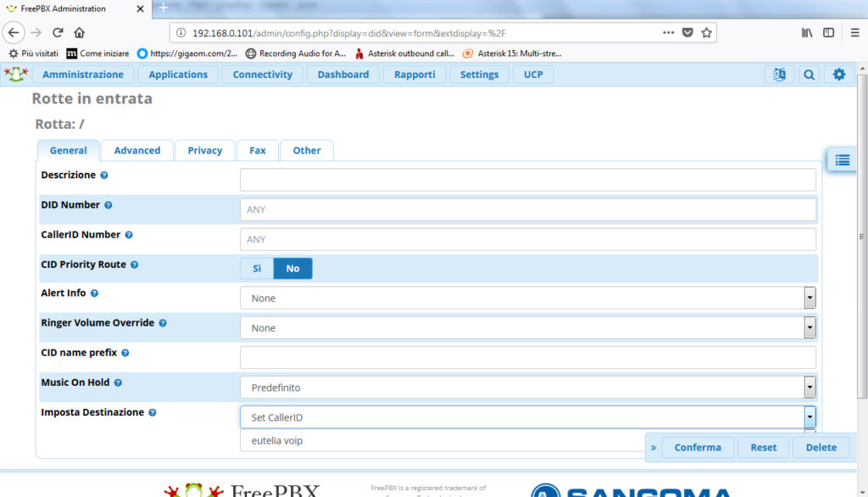The height and width of the screenshot is (497, 868).
Task: Close the FreePBX Administration tab
Action: tap(140, 8)
